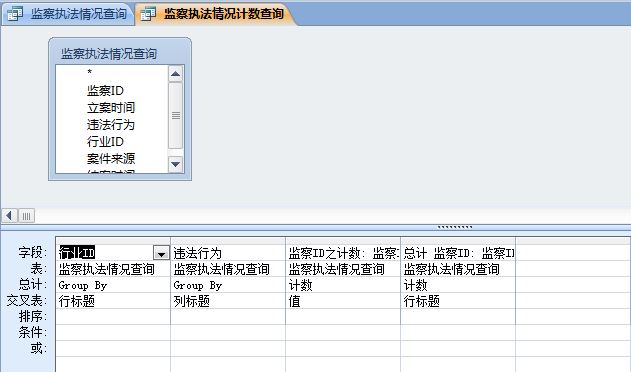
Task: Click the 监察ID之计数 field cell
Action: click(343, 253)
